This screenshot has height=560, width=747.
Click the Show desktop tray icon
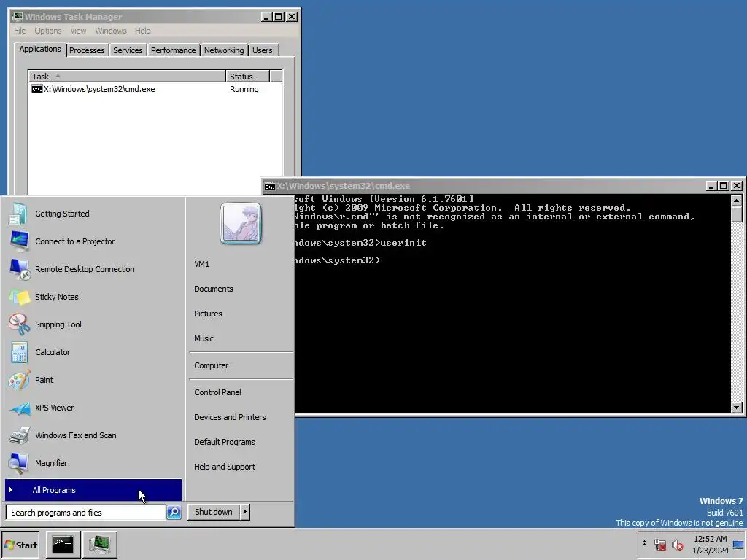point(738,544)
